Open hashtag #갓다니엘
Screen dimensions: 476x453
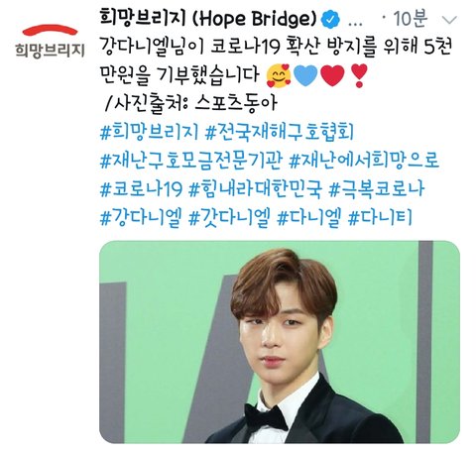(230, 218)
